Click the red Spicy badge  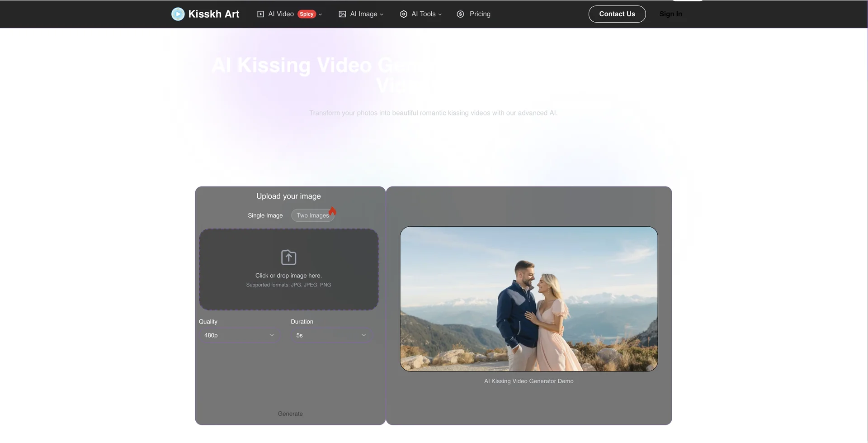[307, 14]
